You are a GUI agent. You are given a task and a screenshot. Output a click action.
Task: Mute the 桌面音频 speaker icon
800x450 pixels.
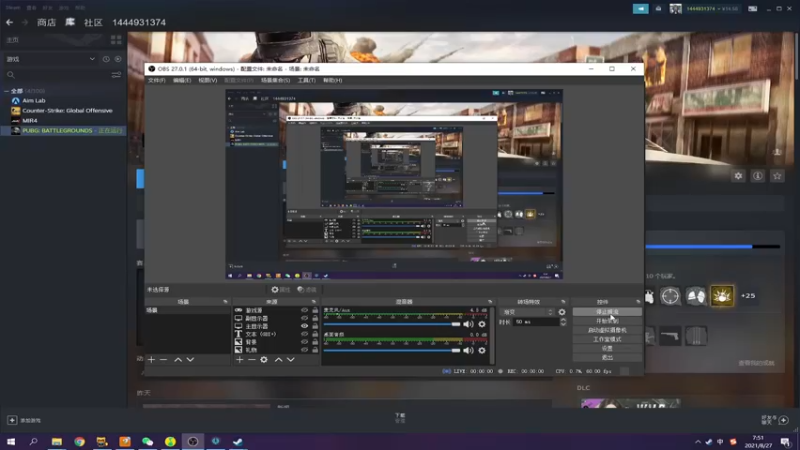[x=468, y=351]
